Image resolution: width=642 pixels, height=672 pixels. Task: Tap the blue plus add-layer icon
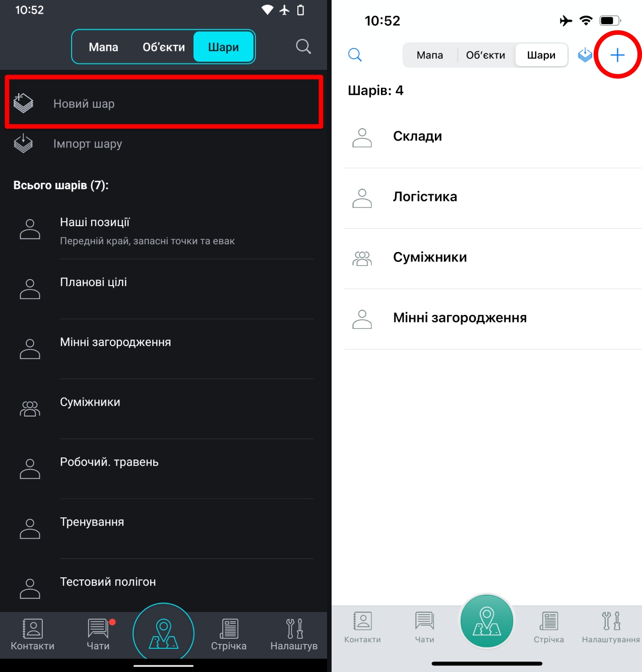(x=617, y=55)
